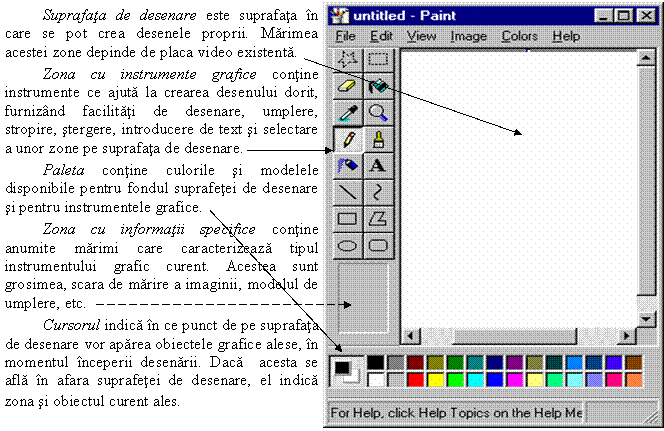Pick the yellow color swatch
The image size is (664, 431).
tap(435, 380)
